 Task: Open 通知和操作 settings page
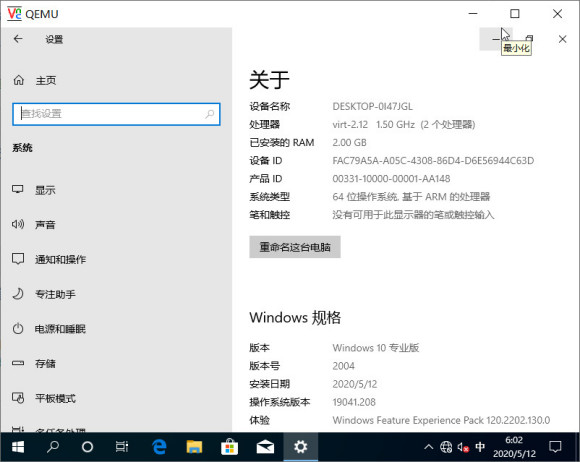click(x=116, y=259)
